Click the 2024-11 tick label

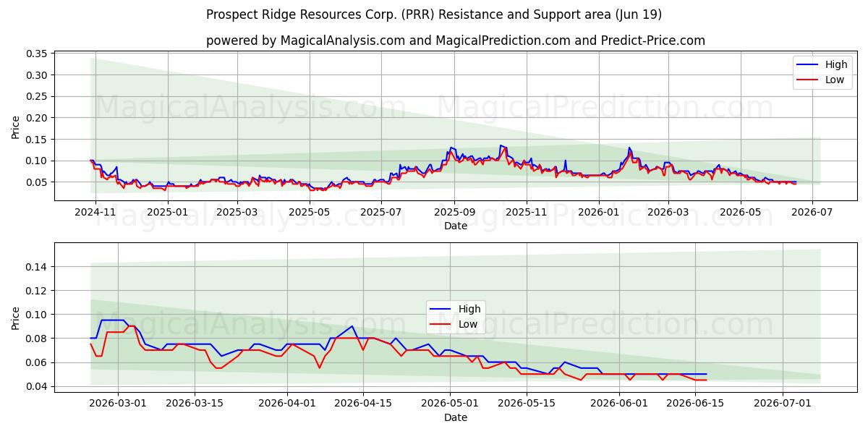coord(95,212)
